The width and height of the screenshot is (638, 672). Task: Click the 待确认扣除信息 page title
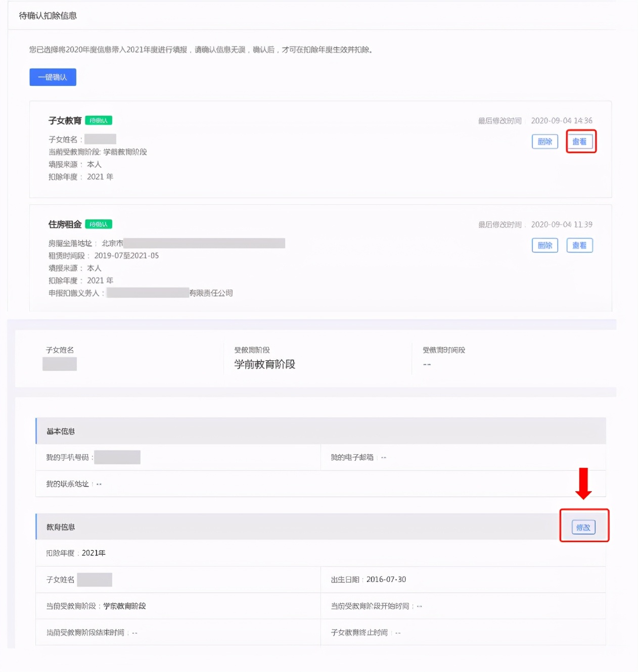tap(48, 16)
